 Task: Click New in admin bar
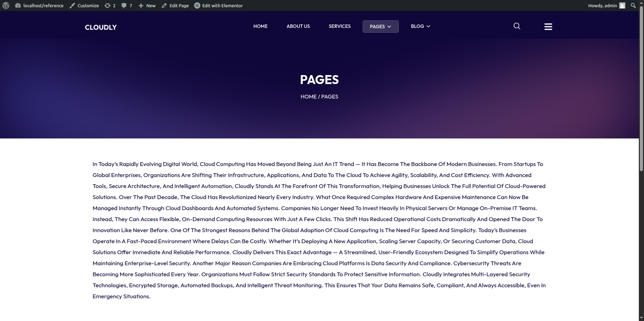point(147,6)
